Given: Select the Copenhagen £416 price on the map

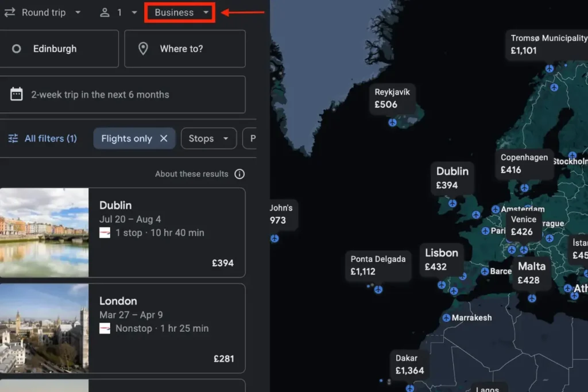Looking at the screenshot, I should point(524,165).
